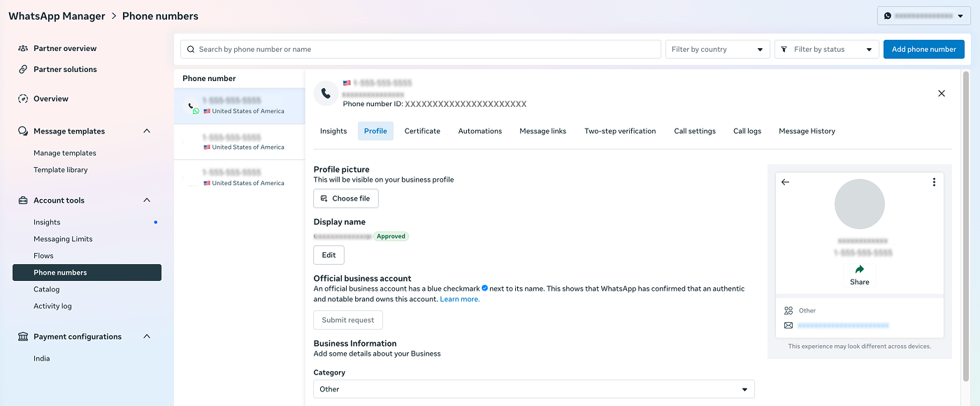Open the Call logs tab
Image resolution: width=980 pixels, height=406 pixels.
point(747,131)
